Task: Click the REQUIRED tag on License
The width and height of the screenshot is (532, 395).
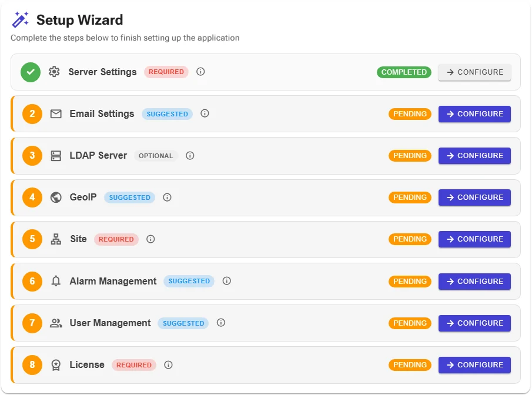Action: (x=134, y=365)
